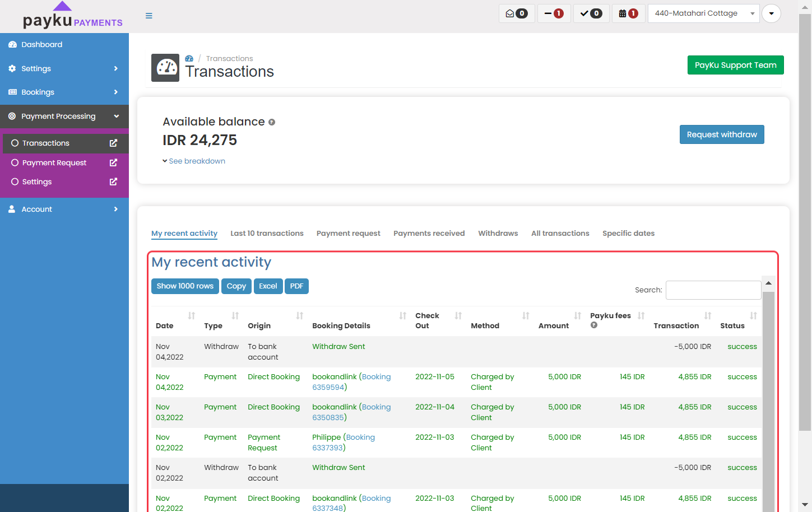Screen dimensions: 812x512
Task: Click Withdraw Sent in Nov 02 row
Action: (338, 468)
